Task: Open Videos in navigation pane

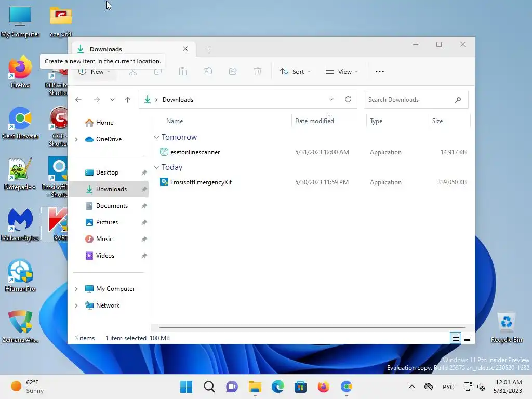Action: pos(105,256)
